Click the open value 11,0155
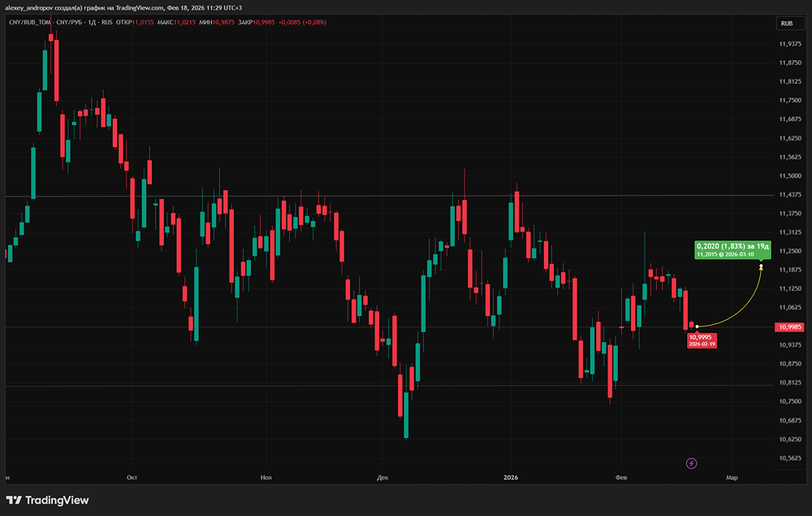 tap(143, 22)
